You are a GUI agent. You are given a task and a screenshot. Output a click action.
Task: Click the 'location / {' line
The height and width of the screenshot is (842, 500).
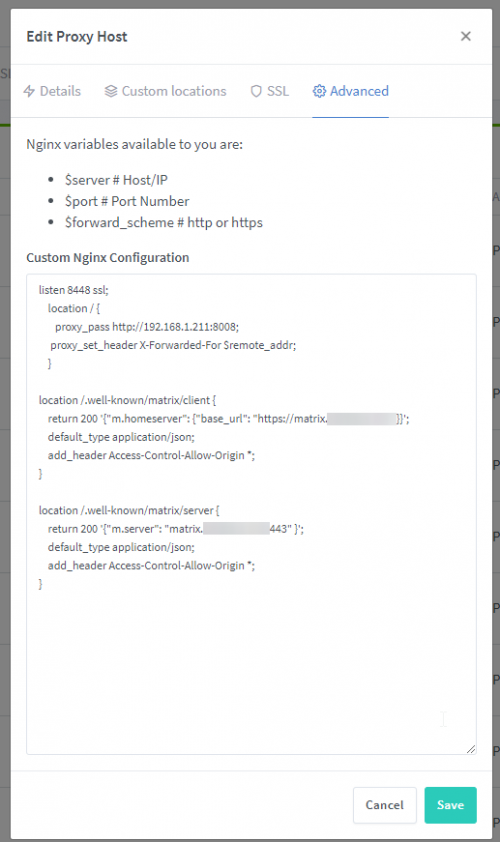(74, 308)
